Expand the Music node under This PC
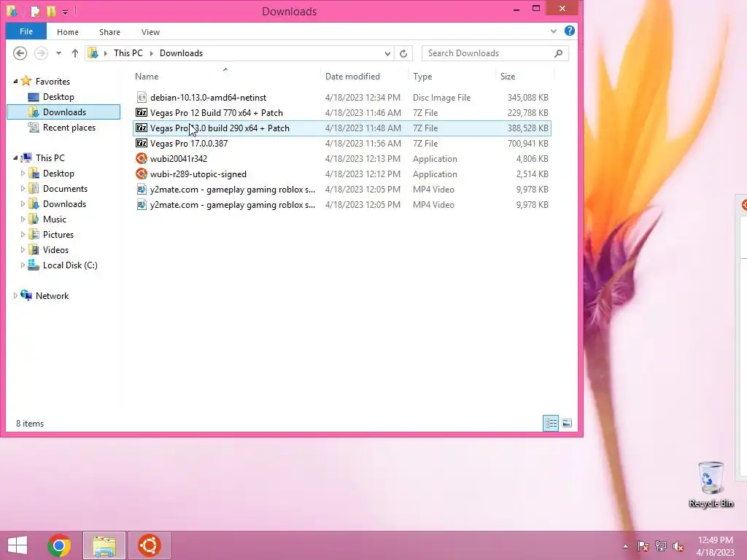747x560 pixels. click(23, 219)
